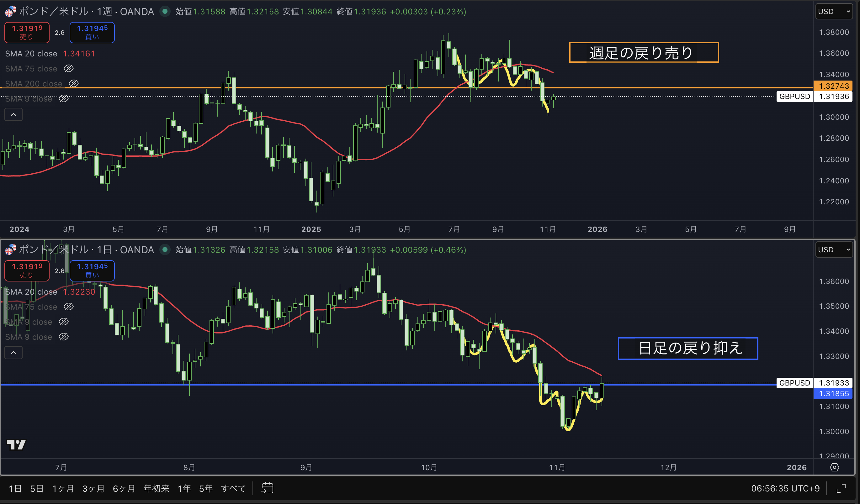Open USD currency dropdown on weekly chart
Screen dimensions: 860x504
[x=834, y=12]
